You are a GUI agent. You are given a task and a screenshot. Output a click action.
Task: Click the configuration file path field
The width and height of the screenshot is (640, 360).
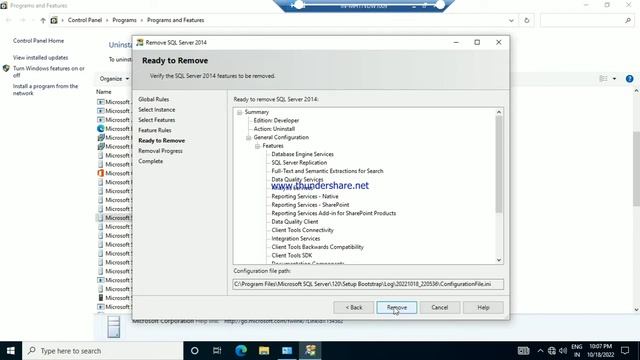pyautogui.click(x=368, y=284)
